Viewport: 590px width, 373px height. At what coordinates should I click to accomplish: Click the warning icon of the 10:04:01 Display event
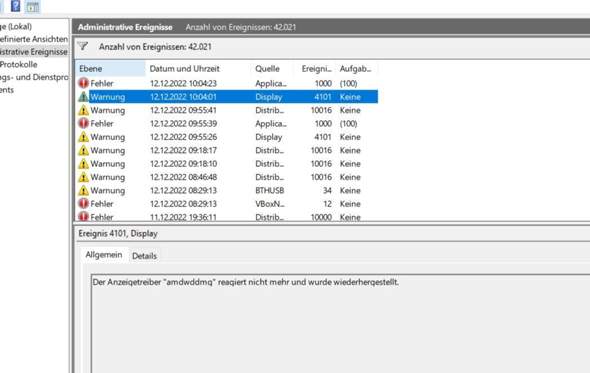coord(84,97)
